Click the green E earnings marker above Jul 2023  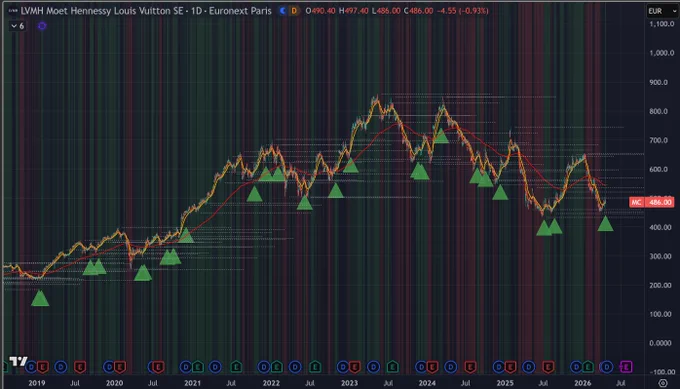point(392,367)
